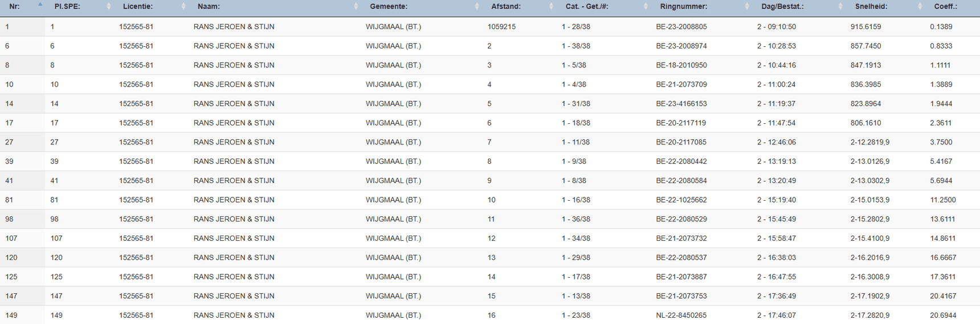
Task: Click the sort arrows beside Ringnummer:
Action: 747,6
